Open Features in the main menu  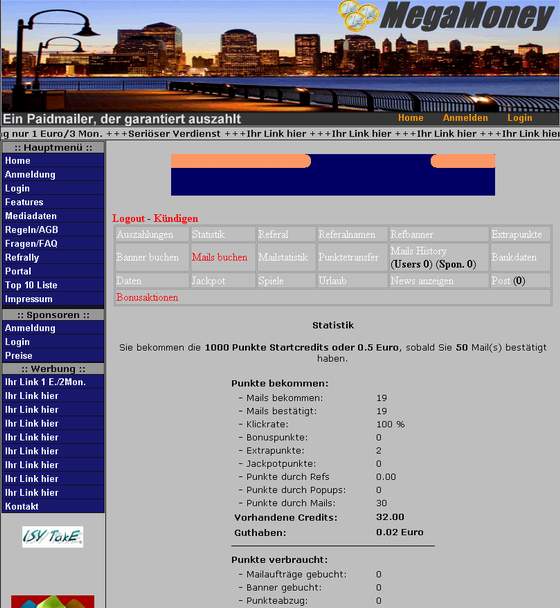[24, 202]
